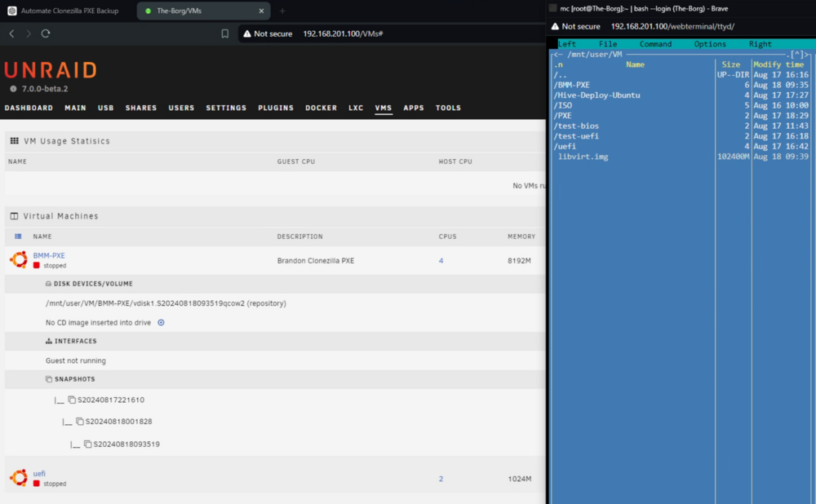This screenshot has width=816, height=504.
Task: Click the SNAPSHOTS section icon
Action: (x=48, y=379)
